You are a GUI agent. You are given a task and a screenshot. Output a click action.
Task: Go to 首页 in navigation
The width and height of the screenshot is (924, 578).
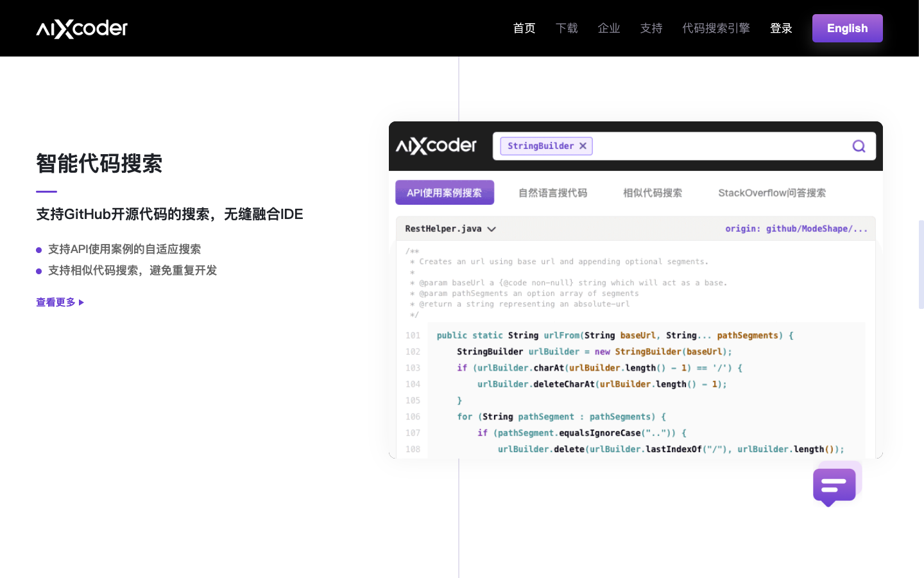coord(524,28)
